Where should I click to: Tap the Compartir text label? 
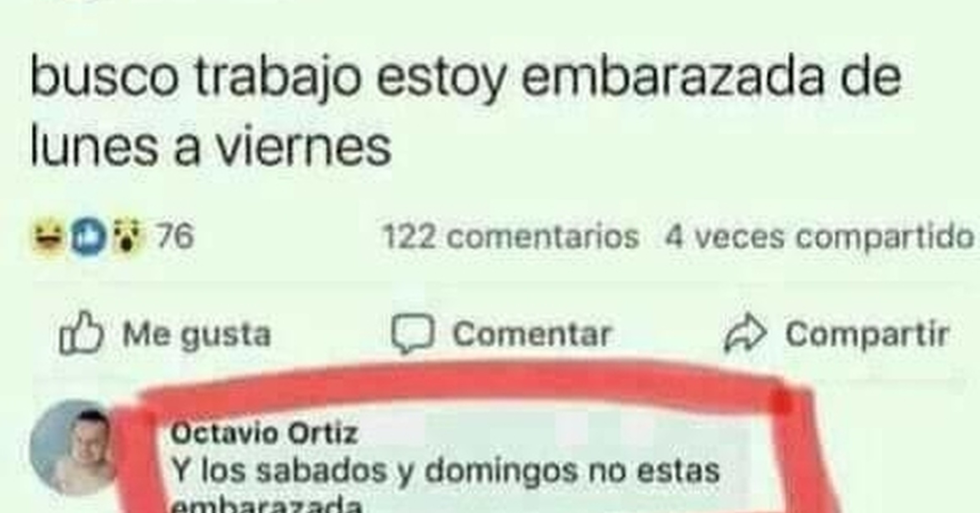[867, 335]
